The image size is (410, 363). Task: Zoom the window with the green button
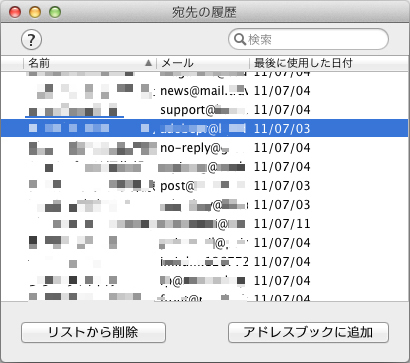point(55,12)
